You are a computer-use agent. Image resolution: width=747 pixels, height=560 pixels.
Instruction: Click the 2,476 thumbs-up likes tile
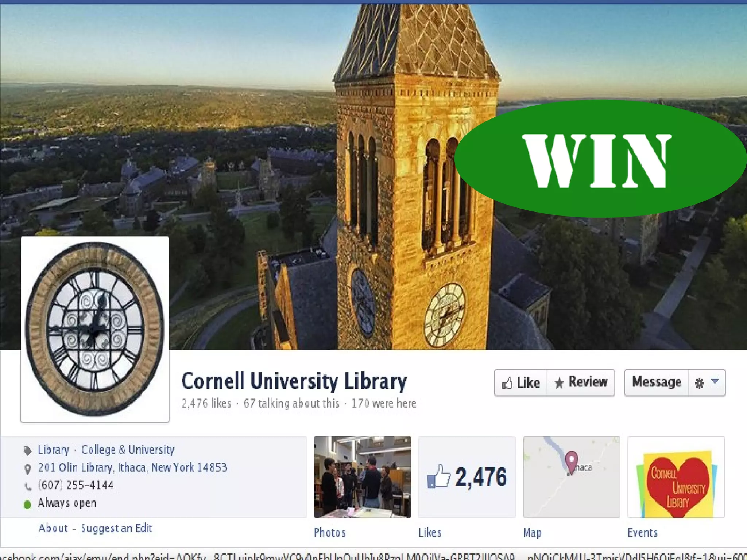click(x=467, y=477)
